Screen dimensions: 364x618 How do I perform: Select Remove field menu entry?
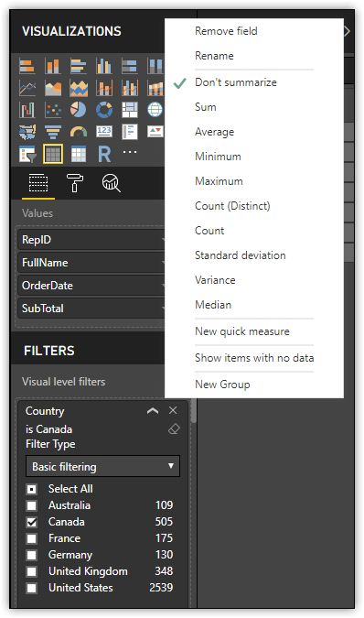tap(226, 31)
